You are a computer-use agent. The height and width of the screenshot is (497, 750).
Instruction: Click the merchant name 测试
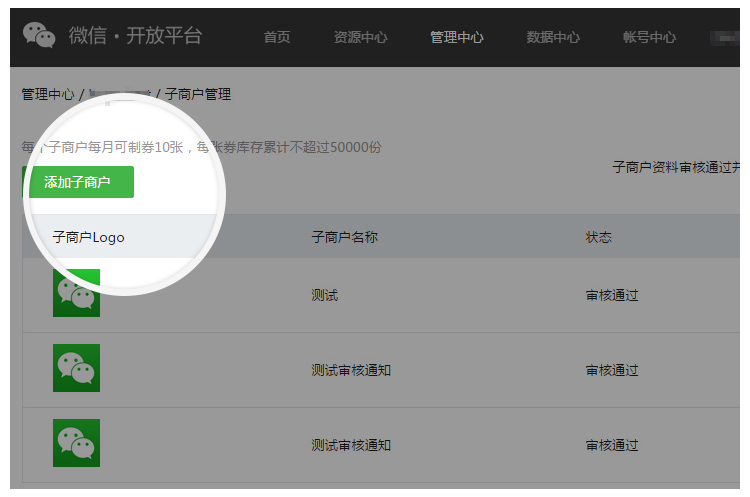(325, 295)
